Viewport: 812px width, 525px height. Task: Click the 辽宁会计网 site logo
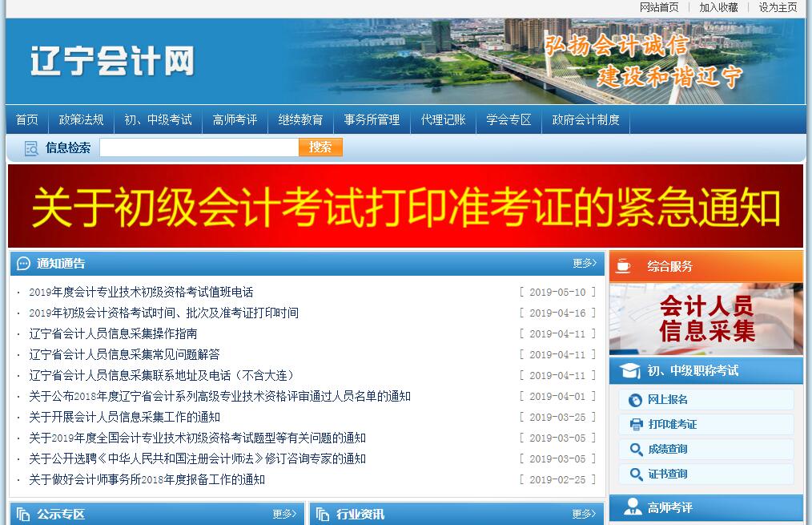(112, 61)
